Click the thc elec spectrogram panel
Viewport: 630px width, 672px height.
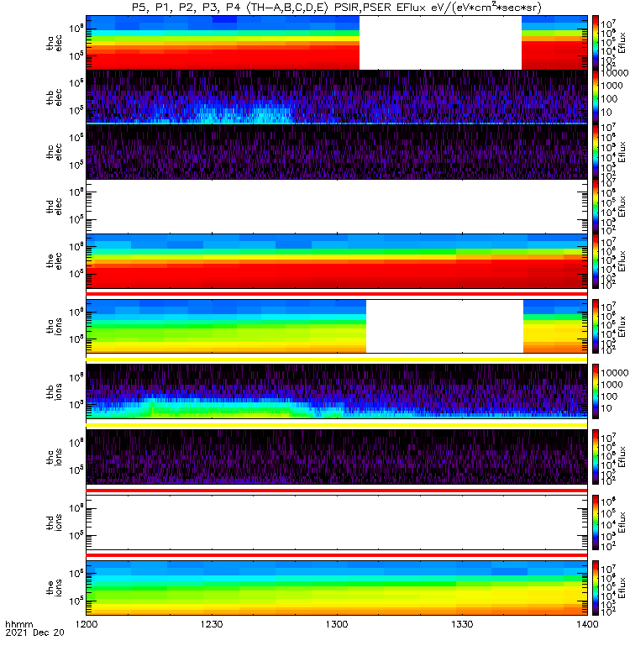click(337, 152)
